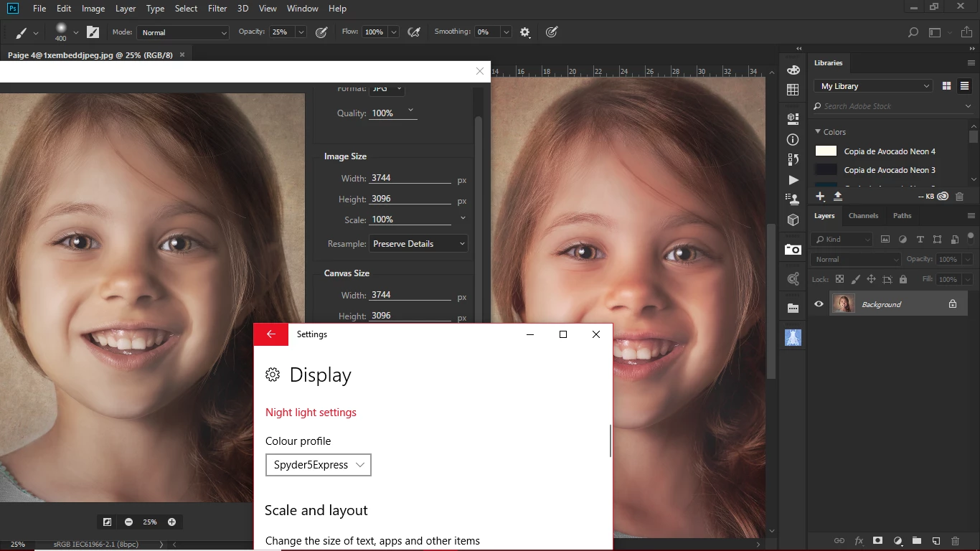The image size is (980, 551).
Task: Go back in the Settings window
Action: click(x=270, y=334)
